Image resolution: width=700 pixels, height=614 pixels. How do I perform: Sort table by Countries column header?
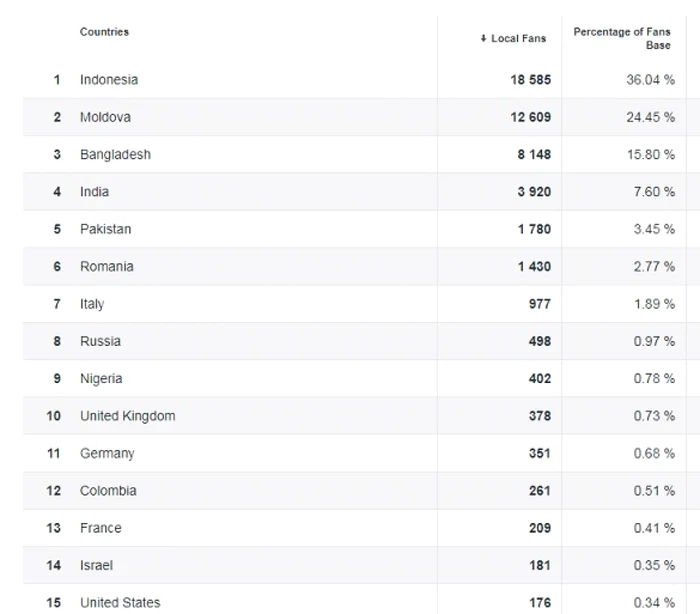pyautogui.click(x=104, y=32)
